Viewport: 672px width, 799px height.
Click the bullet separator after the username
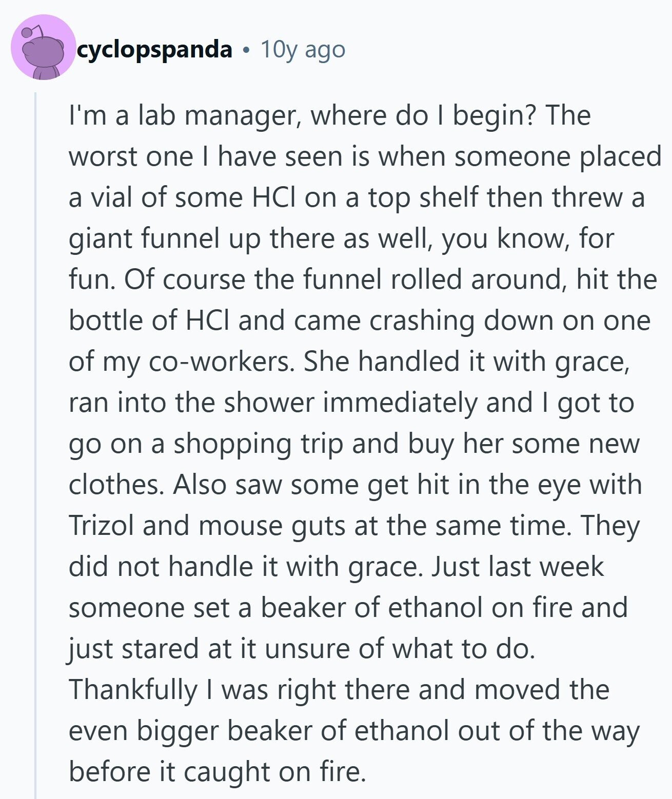[247, 51]
